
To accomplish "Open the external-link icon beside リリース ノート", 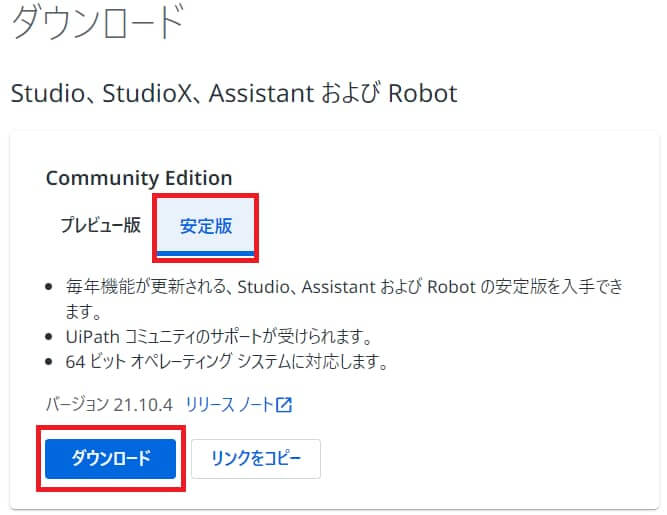I will 284,404.
